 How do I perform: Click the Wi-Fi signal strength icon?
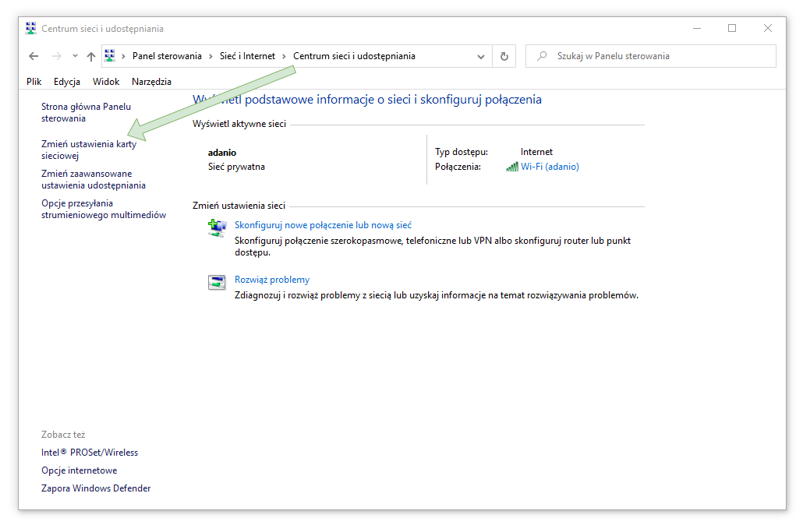[x=512, y=167]
